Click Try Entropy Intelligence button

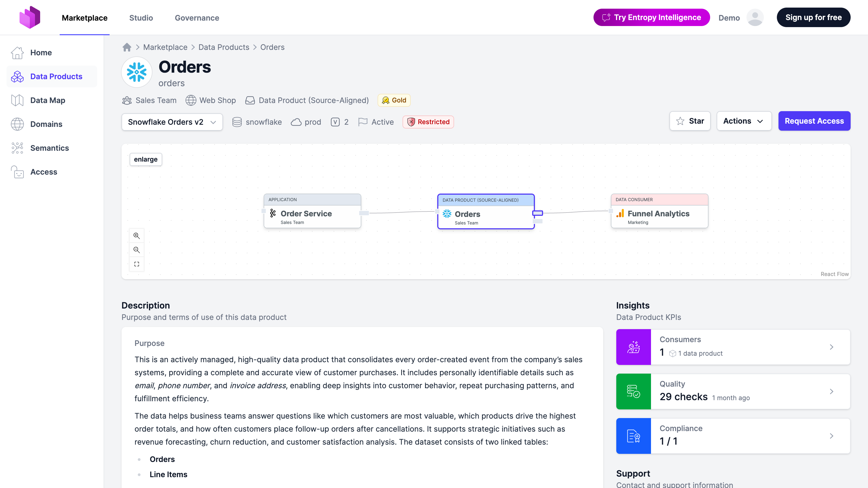coord(651,18)
